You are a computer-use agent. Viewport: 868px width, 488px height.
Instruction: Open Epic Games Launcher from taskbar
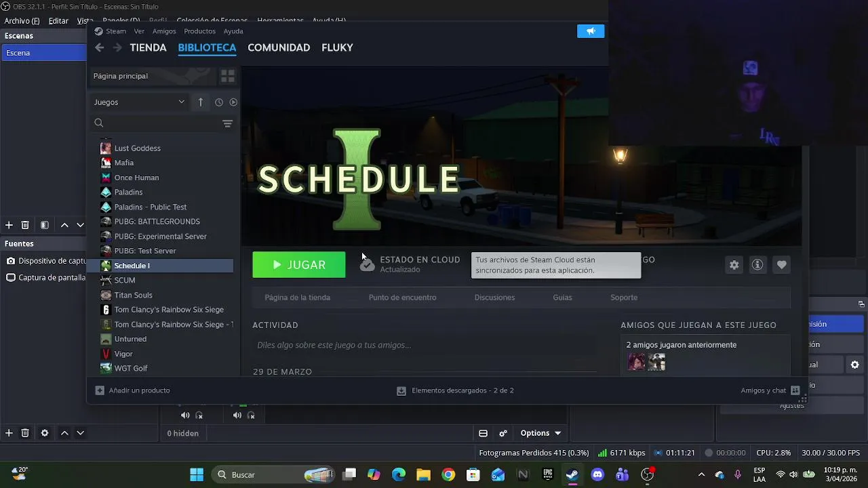coord(547,474)
